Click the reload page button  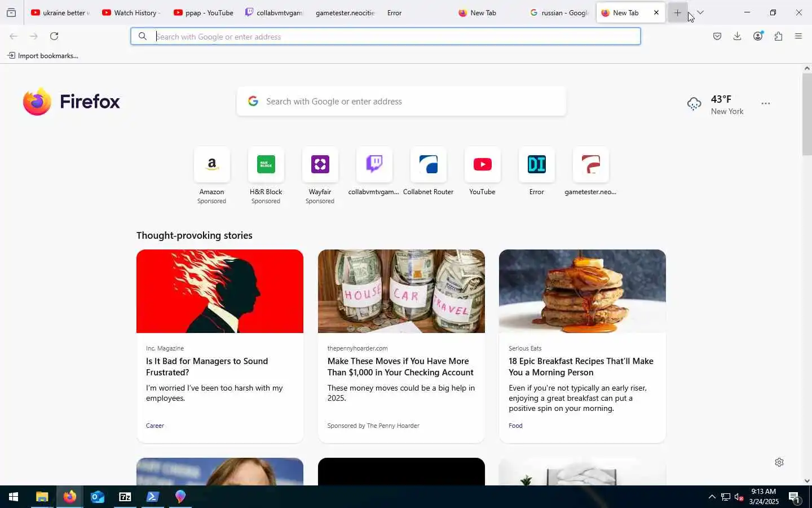point(54,36)
